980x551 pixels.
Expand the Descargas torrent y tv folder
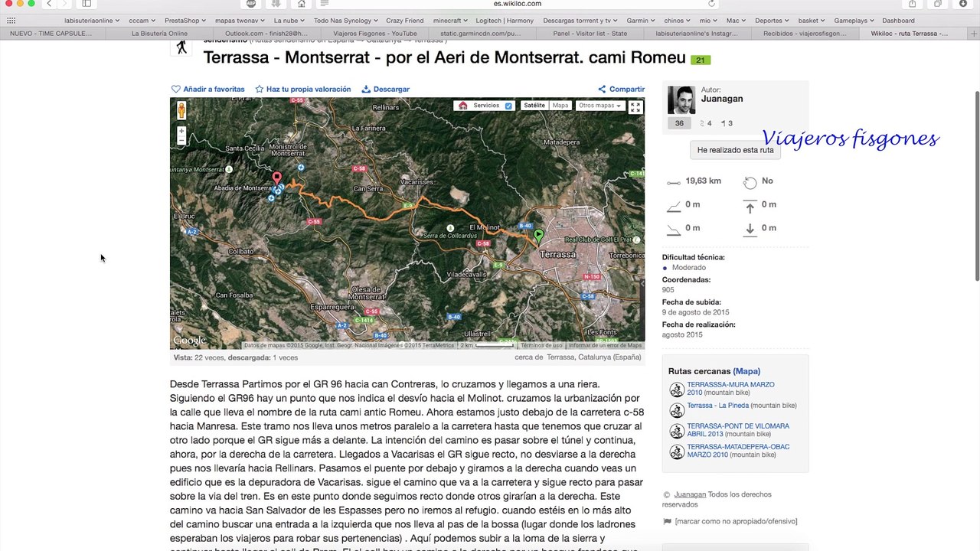(x=580, y=21)
